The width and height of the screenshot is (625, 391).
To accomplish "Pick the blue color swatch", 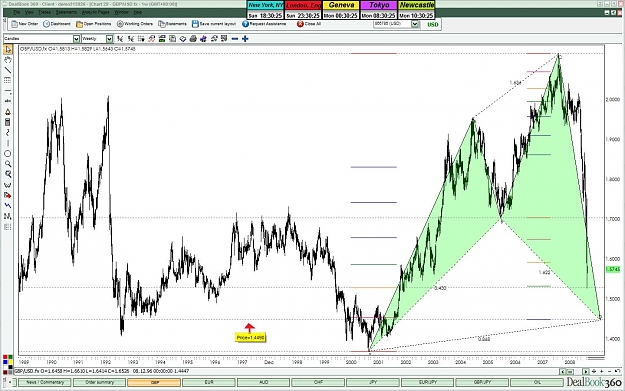I will (5, 362).
